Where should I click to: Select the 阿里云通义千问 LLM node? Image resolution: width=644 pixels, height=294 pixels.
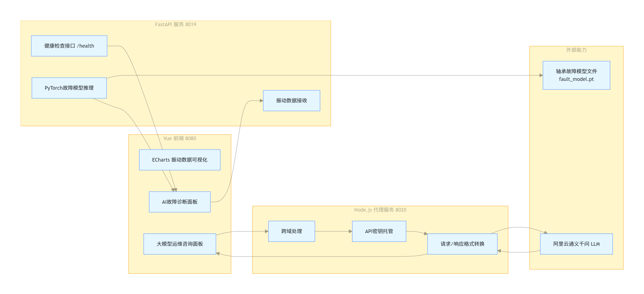(x=577, y=244)
